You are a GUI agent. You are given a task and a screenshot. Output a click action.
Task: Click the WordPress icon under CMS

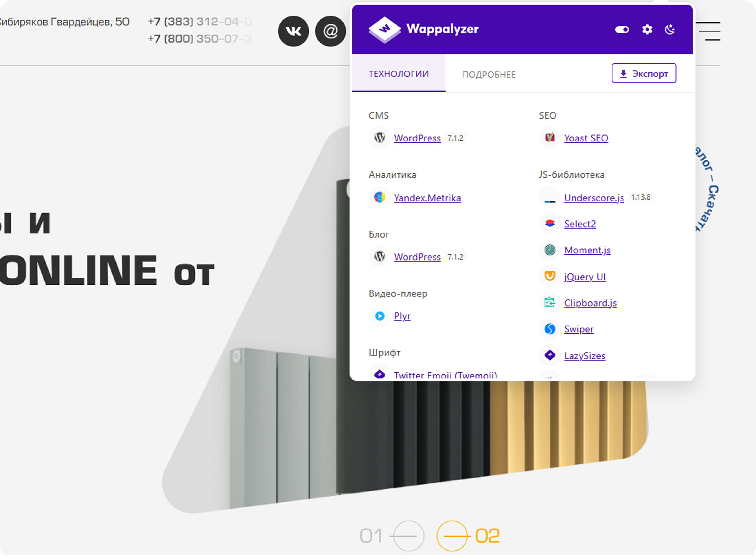pos(379,138)
